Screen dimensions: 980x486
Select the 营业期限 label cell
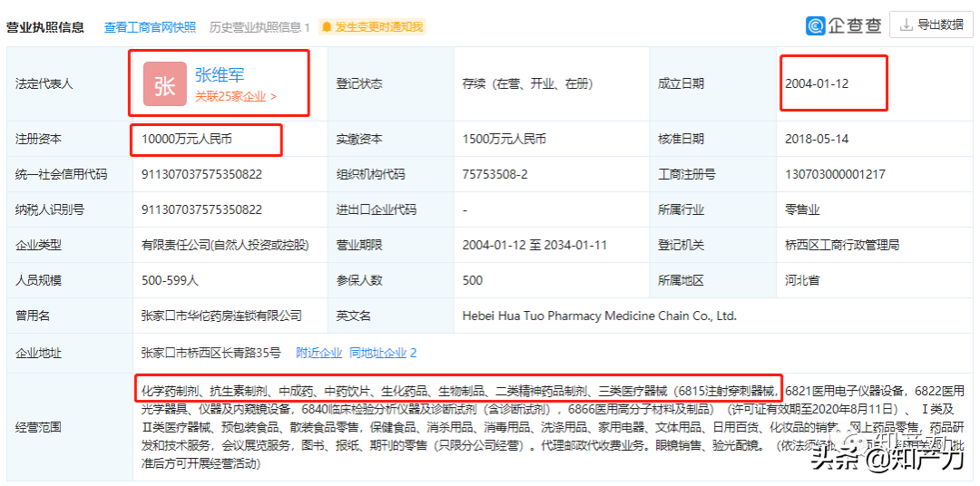click(390, 246)
